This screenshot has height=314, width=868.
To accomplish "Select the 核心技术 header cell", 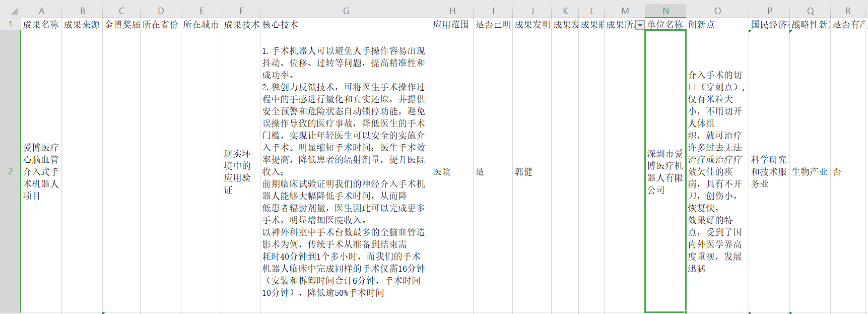I will pyautogui.click(x=346, y=24).
